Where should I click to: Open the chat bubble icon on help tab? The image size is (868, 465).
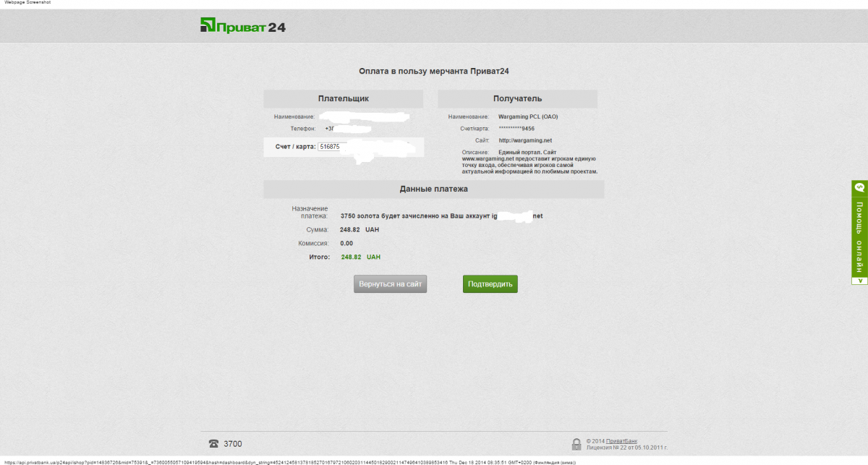(859, 187)
